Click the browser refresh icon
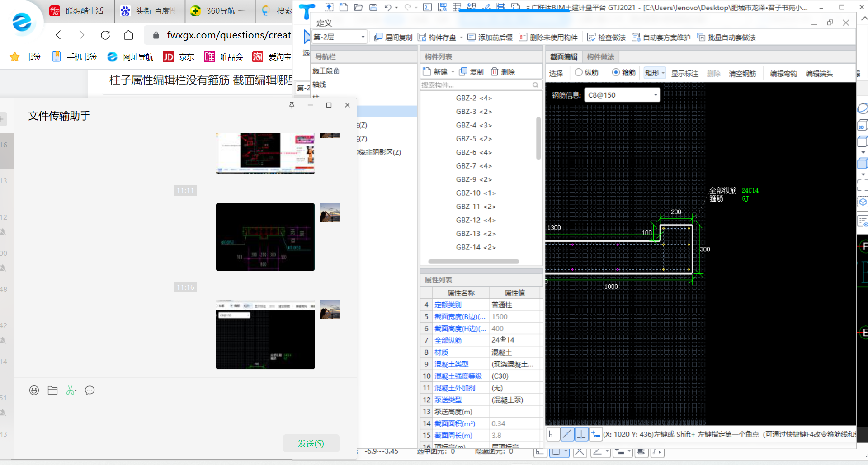This screenshot has height=465, width=868. [105, 35]
